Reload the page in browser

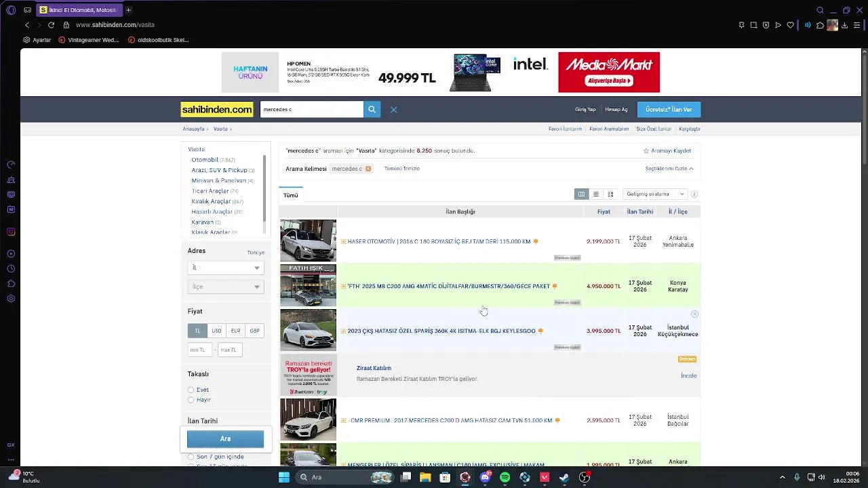coord(51,25)
